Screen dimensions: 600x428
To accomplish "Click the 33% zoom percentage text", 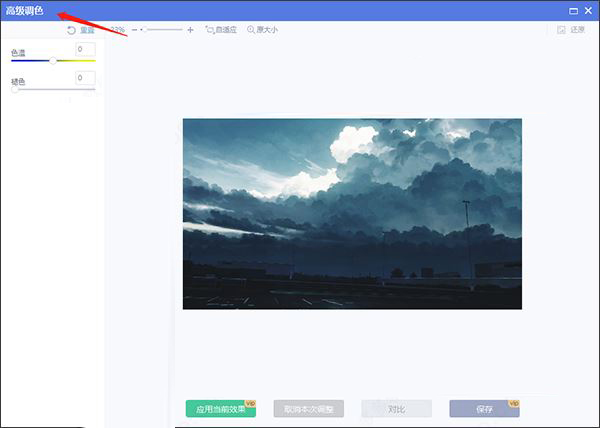I will click(117, 30).
